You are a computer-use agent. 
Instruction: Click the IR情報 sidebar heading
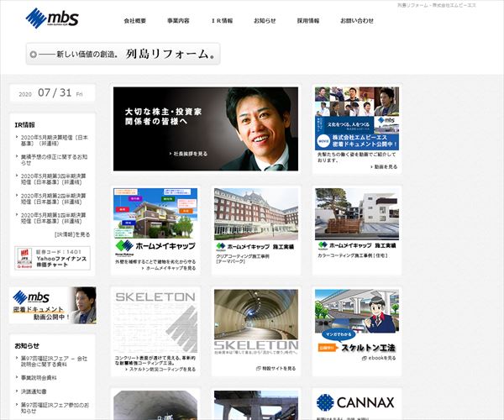pos(24,124)
